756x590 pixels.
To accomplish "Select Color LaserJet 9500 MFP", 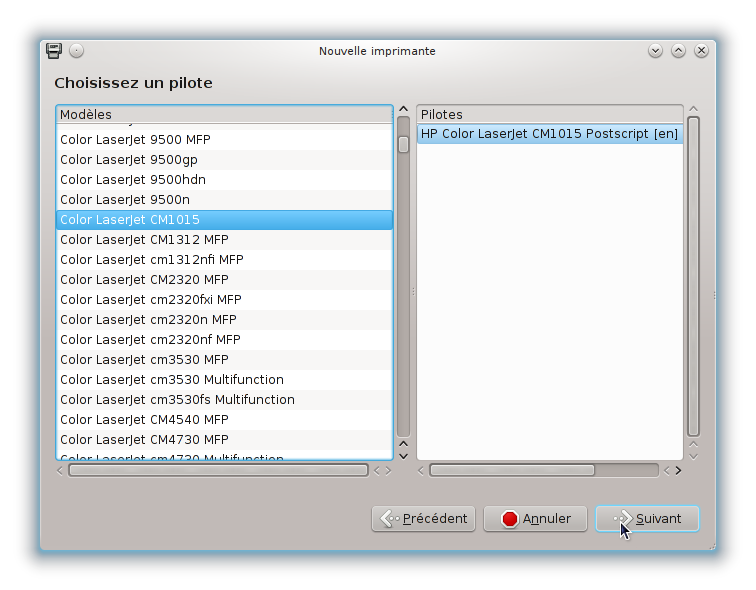I will click(224, 140).
